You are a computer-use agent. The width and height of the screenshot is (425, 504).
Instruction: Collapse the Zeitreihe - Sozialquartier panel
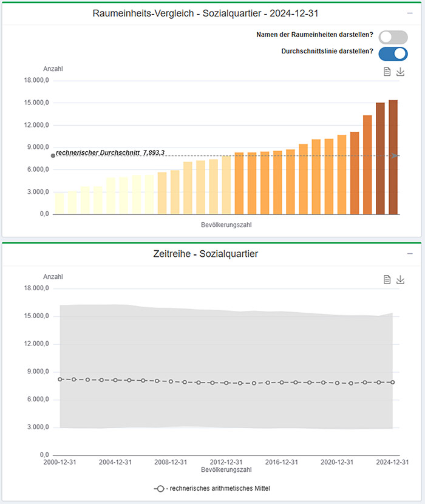pyautogui.click(x=410, y=253)
